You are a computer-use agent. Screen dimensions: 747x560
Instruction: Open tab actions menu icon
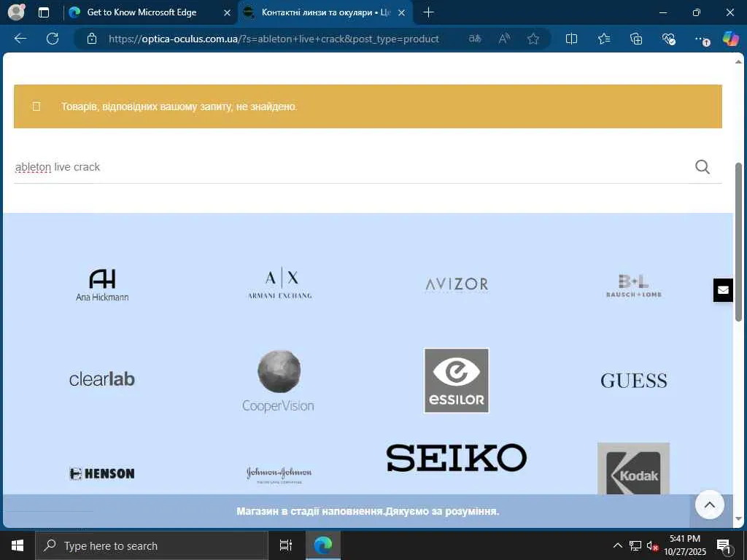tap(44, 13)
